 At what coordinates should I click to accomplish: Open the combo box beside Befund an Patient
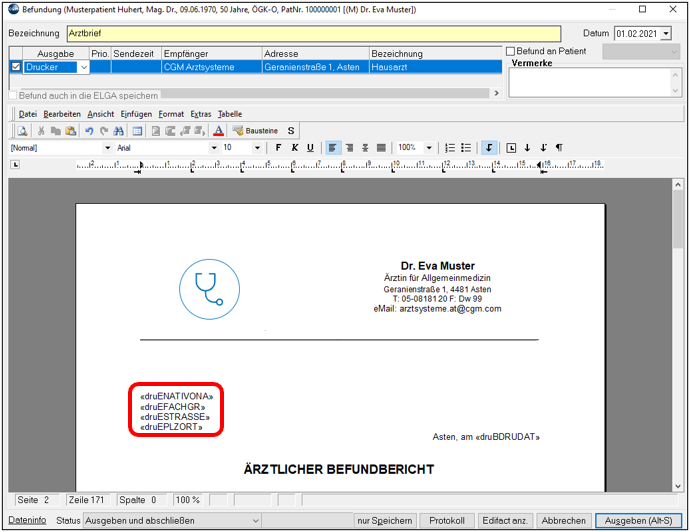click(x=642, y=52)
